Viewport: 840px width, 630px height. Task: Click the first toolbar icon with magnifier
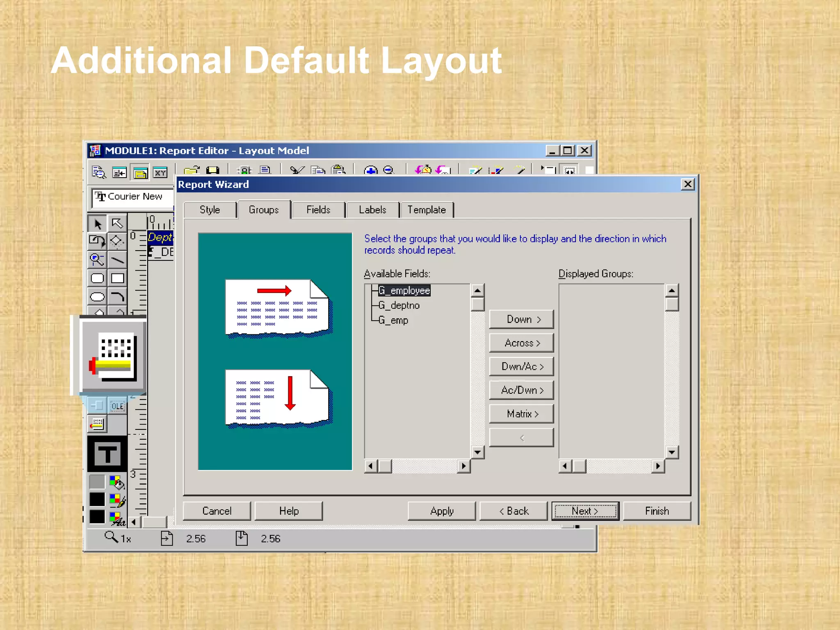[98, 173]
